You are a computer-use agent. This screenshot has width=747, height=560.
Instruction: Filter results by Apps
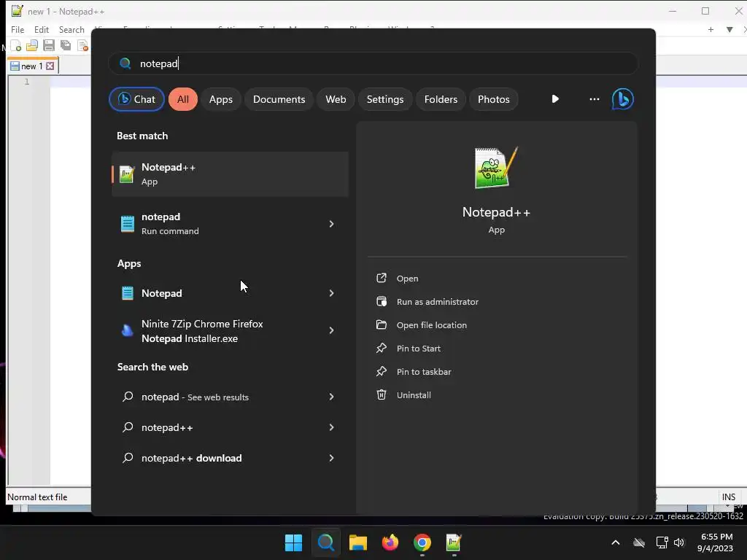click(220, 99)
